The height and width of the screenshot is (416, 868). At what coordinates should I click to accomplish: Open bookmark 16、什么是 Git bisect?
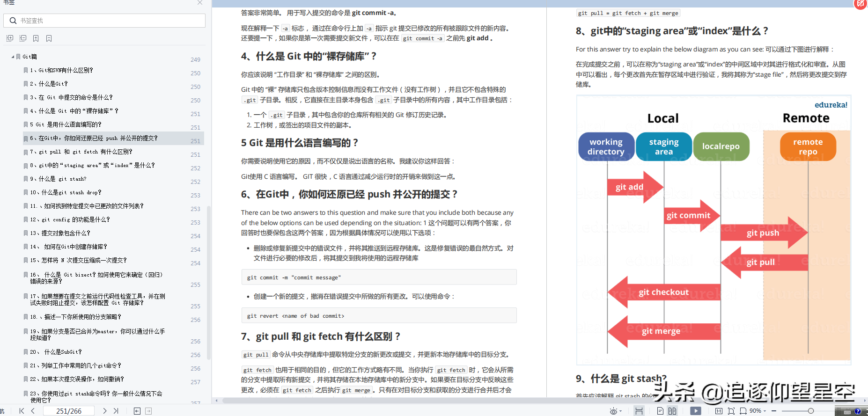click(96, 278)
